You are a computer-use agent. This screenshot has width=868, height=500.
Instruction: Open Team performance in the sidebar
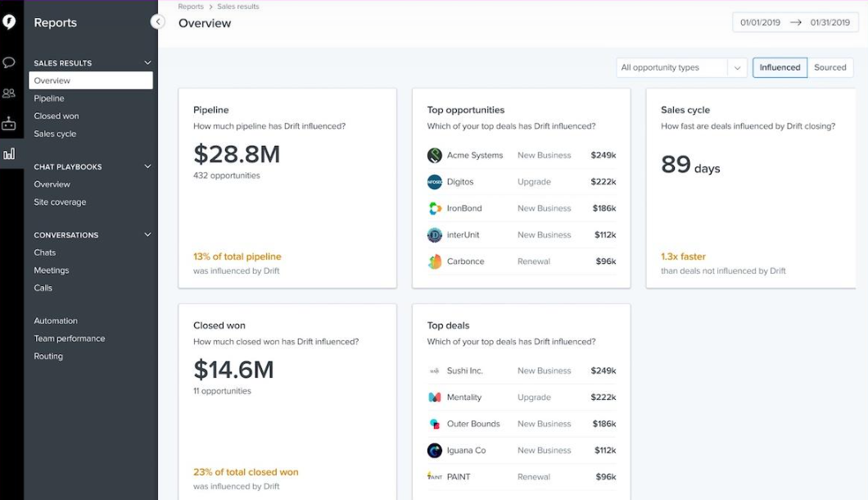click(x=70, y=339)
